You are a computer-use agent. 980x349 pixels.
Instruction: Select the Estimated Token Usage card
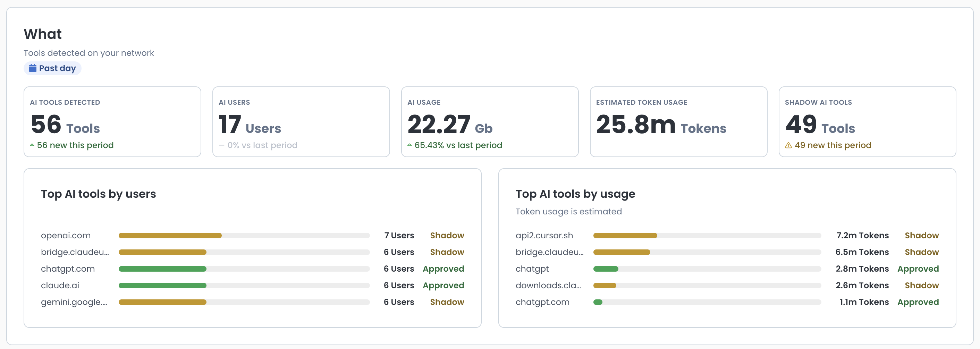(x=678, y=122)
